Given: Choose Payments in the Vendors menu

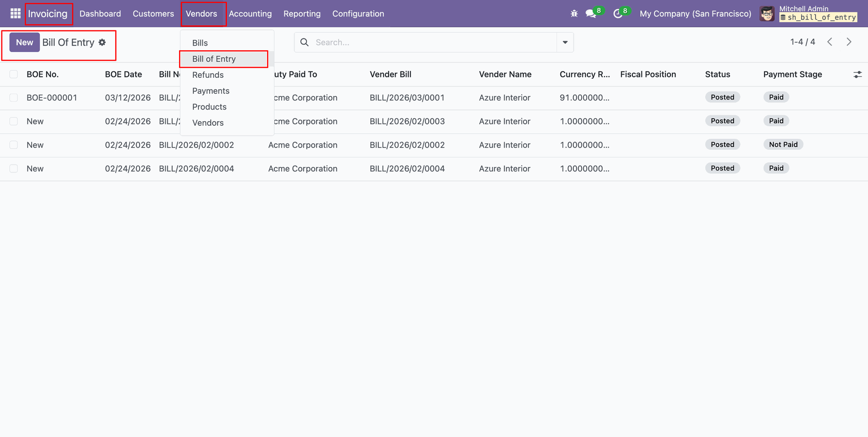Looking at the screenshot, I should 211,91.
